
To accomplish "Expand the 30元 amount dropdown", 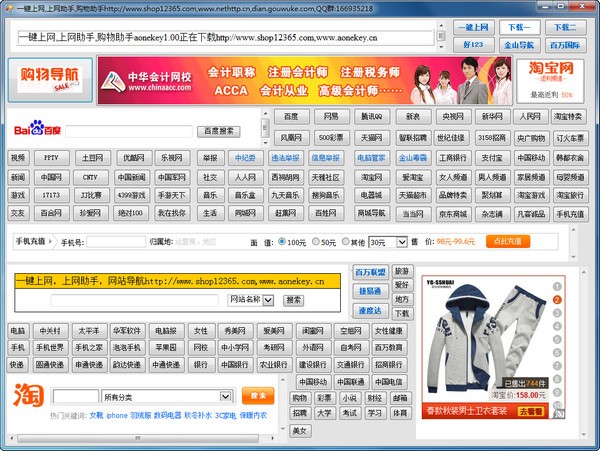I will pyautogui.click(x=401, y=242).
